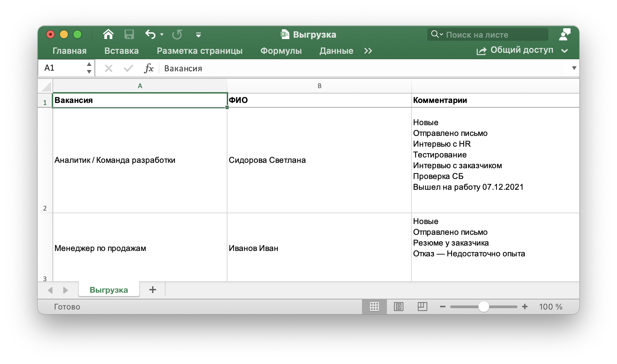Click the Home house icon in title bar
Viewport: 617px width, 364px height.
click(x=108, y=34)
